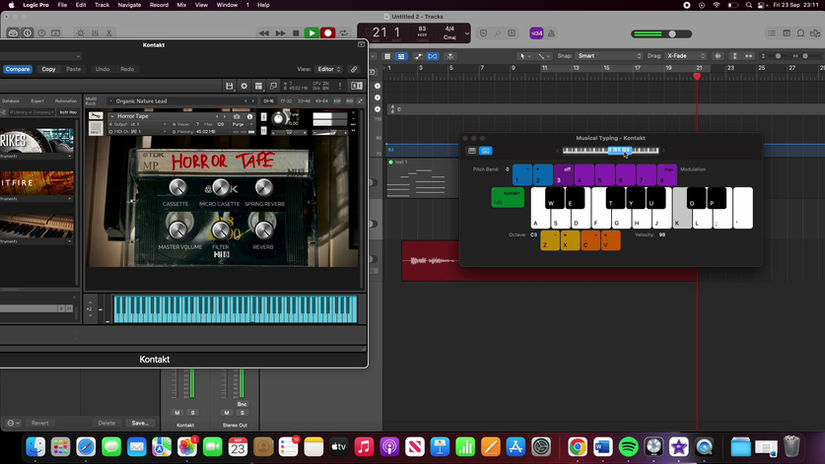Expand Horror Tape instrument header arrow

[x=112, y=116]
